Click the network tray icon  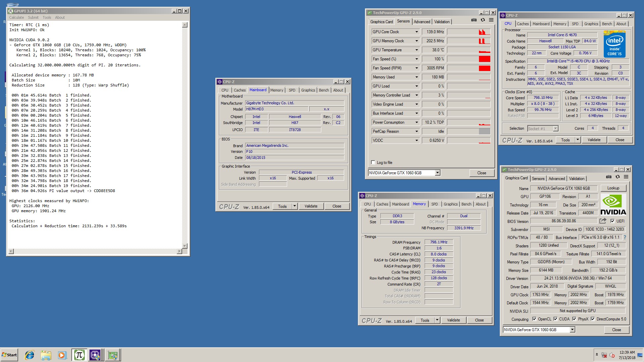pyautogui.click(x=604, y=355)
